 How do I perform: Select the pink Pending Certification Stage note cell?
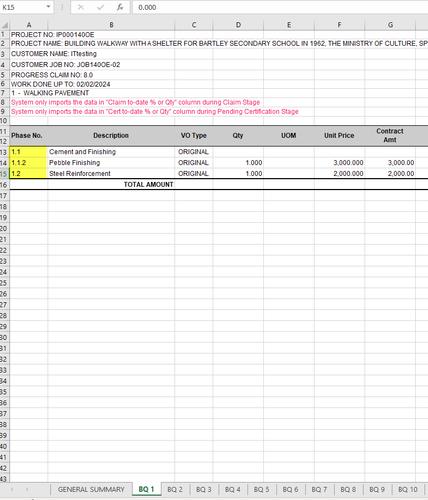click(155, 112)
